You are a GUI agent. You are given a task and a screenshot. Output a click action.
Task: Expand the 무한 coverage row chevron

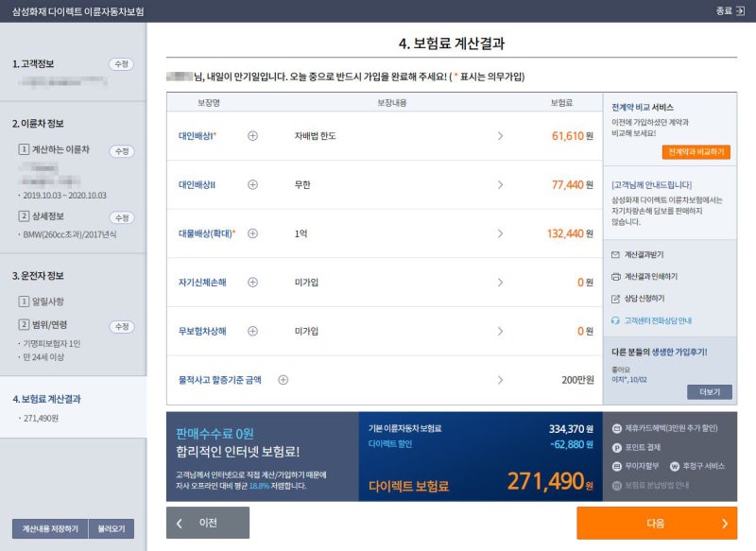click(x=500, y=184)
